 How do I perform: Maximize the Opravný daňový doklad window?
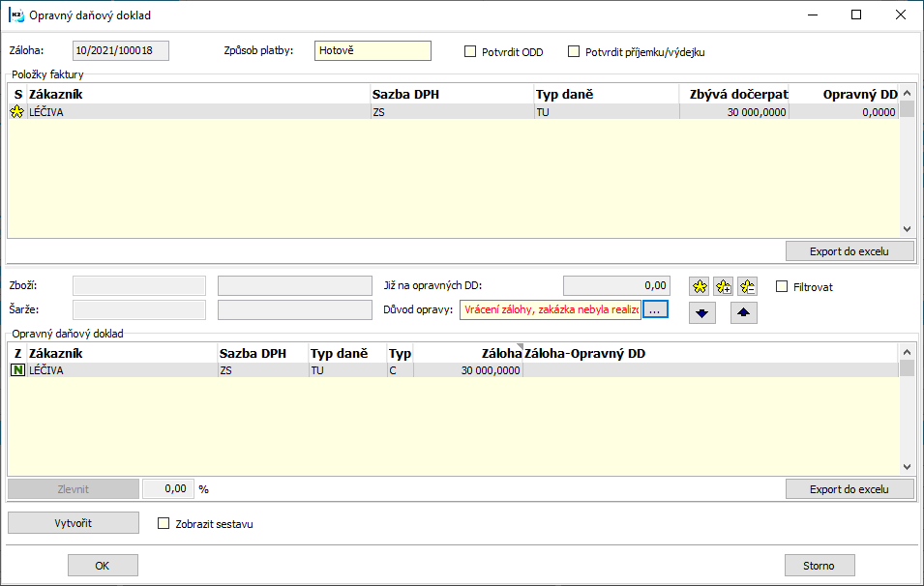coord(856,15)
